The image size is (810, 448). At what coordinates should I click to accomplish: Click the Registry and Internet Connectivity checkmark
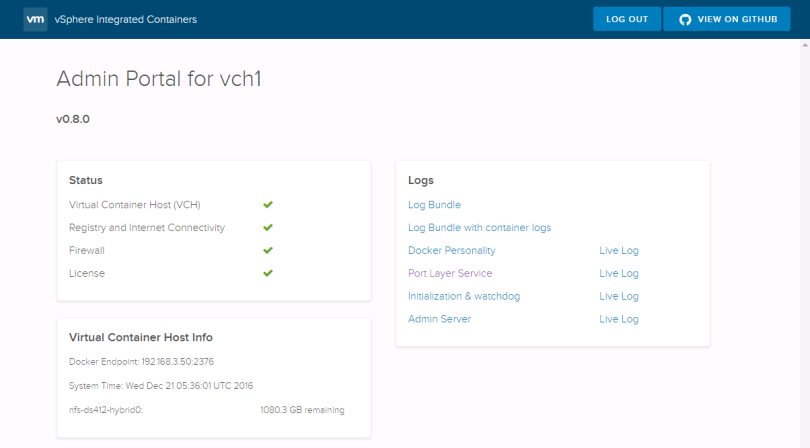pyautogui.click(x=268, y=228)
